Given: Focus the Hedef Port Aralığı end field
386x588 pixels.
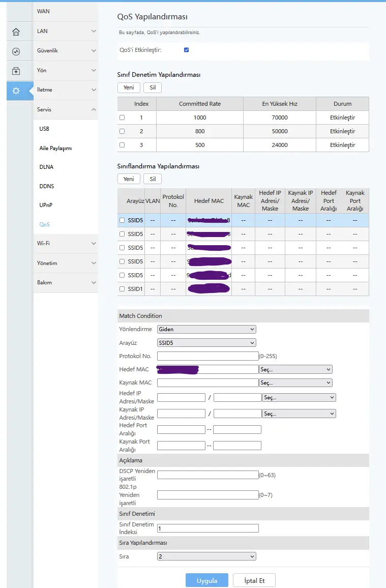Looking at the screenshot, I should pos(237,430).
